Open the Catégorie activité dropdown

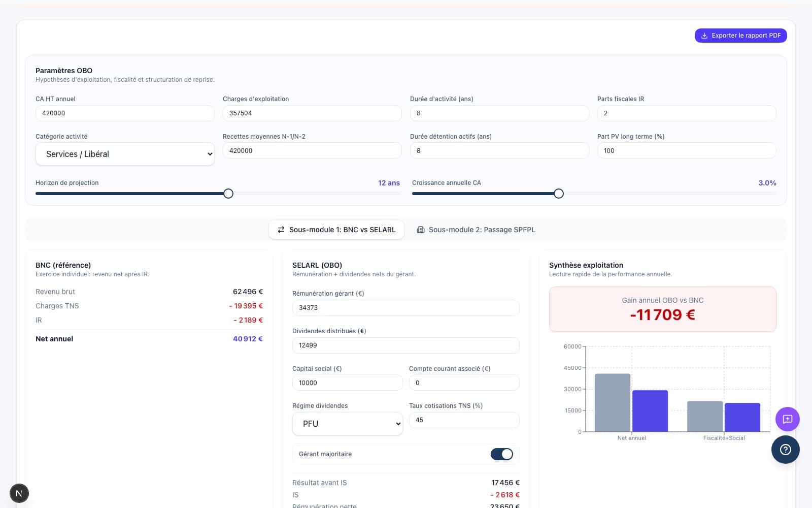tap(125, 154)
